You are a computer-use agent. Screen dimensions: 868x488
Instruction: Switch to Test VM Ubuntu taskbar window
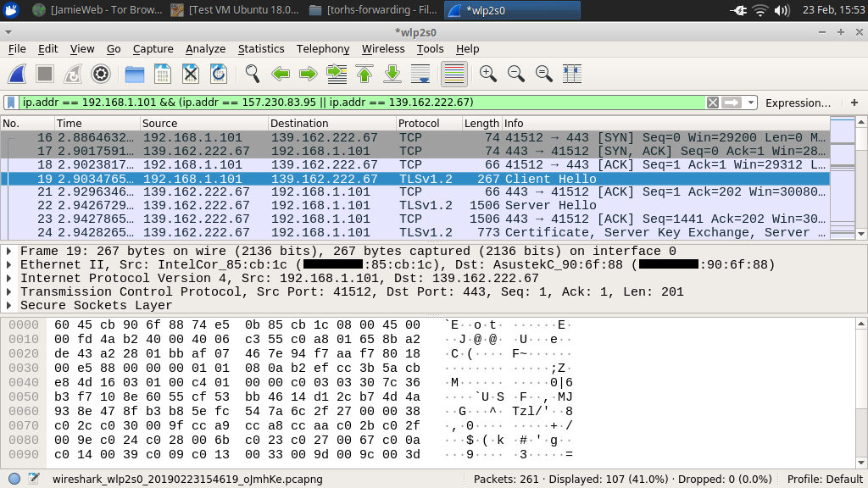tap(236, 10)
